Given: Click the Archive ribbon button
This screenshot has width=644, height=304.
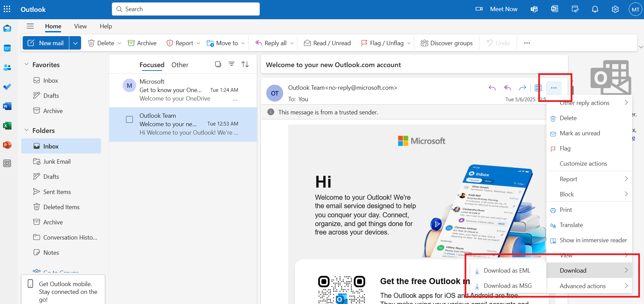Looking at the screenshot, I should 142,43.
